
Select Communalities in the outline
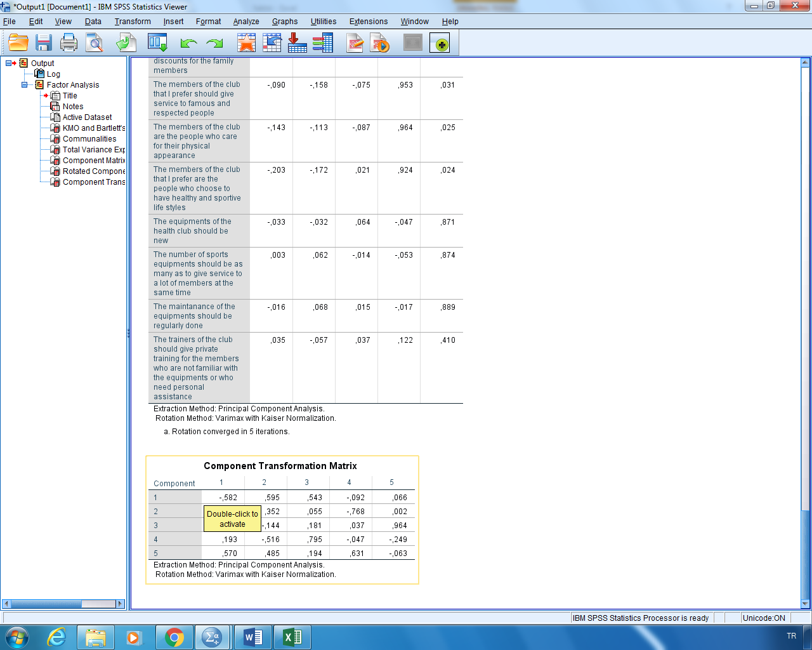coord(89,138)
